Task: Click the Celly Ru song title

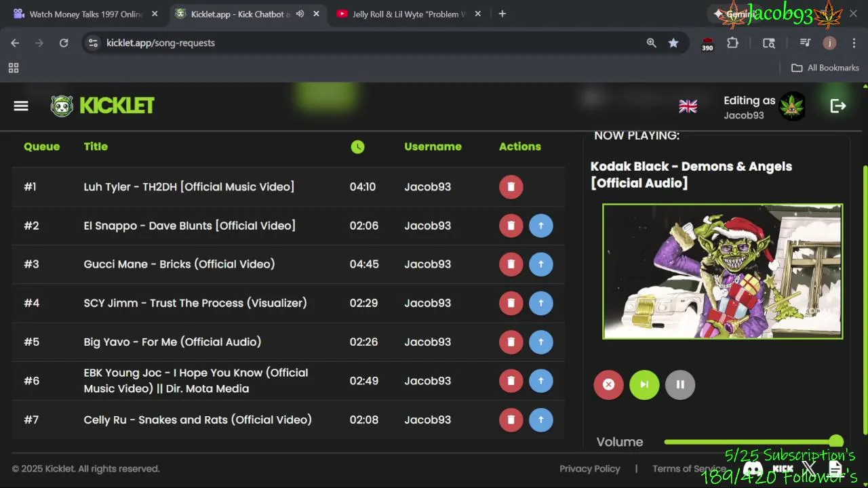Action: tap(198, 420)
